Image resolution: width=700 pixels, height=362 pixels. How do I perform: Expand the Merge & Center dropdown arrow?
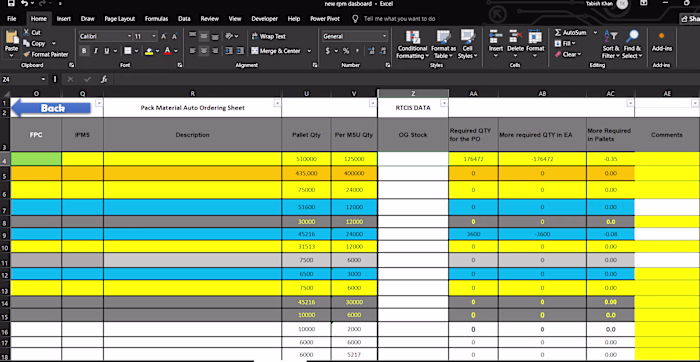309,51
